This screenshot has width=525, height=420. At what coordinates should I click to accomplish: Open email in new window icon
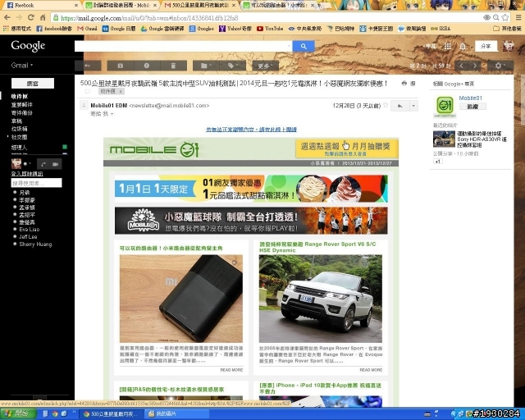tap(413, 84)
